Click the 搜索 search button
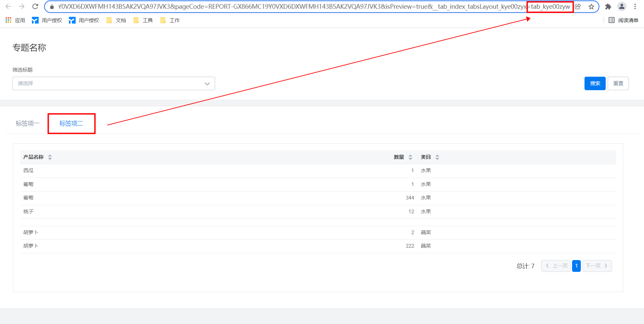Image resolution: width=644 pixels, height=324 pixels. (595, 83)
